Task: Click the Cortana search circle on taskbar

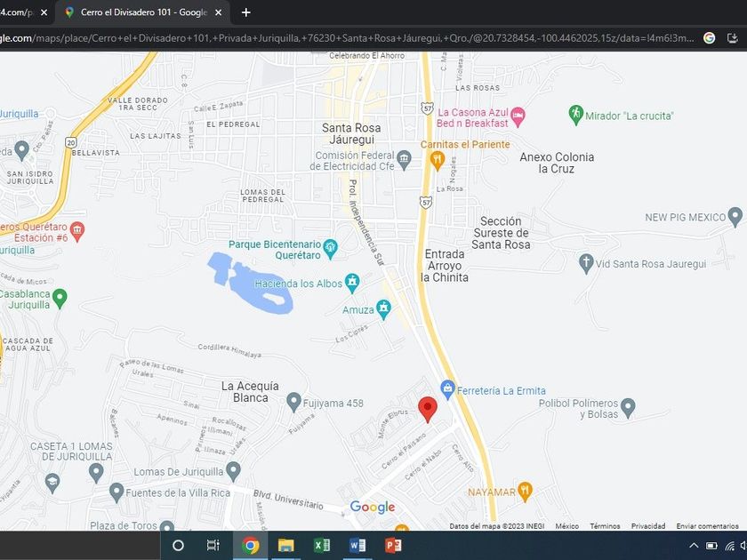Action: [178, 545]
